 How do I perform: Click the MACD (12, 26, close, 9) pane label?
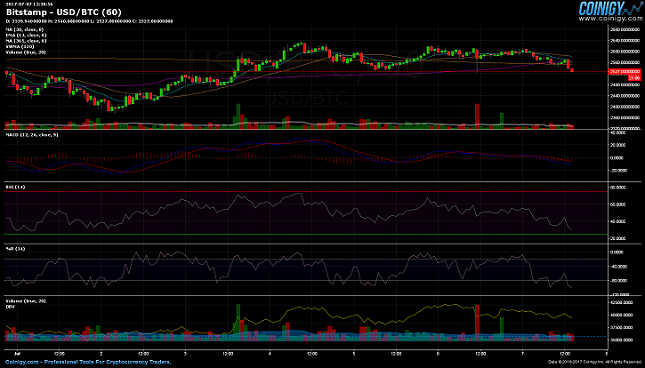(32, 135)
